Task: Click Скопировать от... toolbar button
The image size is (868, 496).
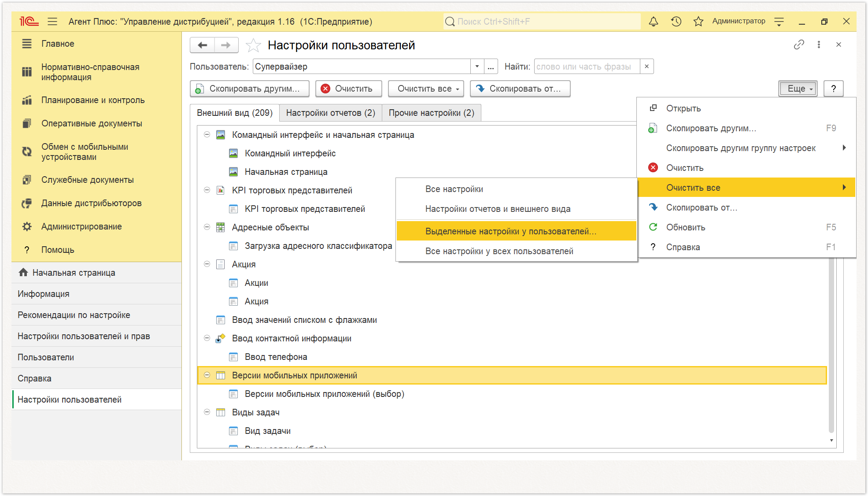Action: [x=520, y=89]
